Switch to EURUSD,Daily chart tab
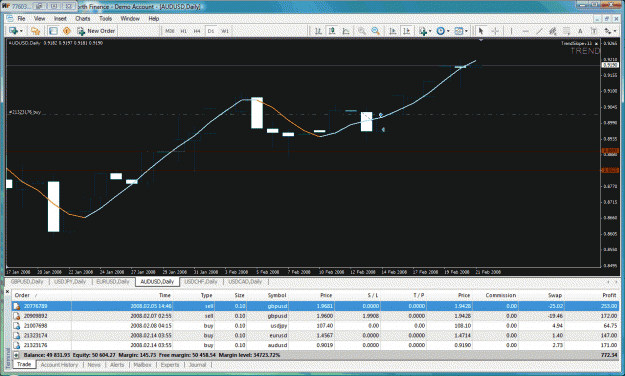625x376 pixels. (113, 282)
